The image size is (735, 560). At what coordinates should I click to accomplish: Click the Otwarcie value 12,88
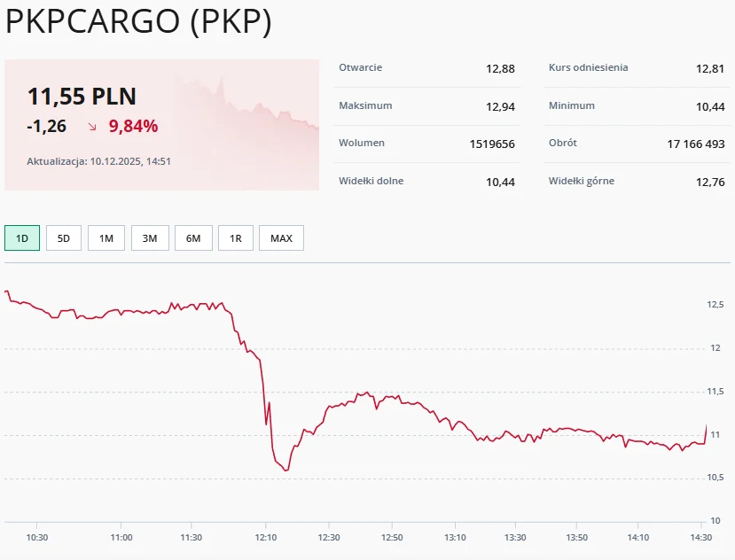point(502,67)
